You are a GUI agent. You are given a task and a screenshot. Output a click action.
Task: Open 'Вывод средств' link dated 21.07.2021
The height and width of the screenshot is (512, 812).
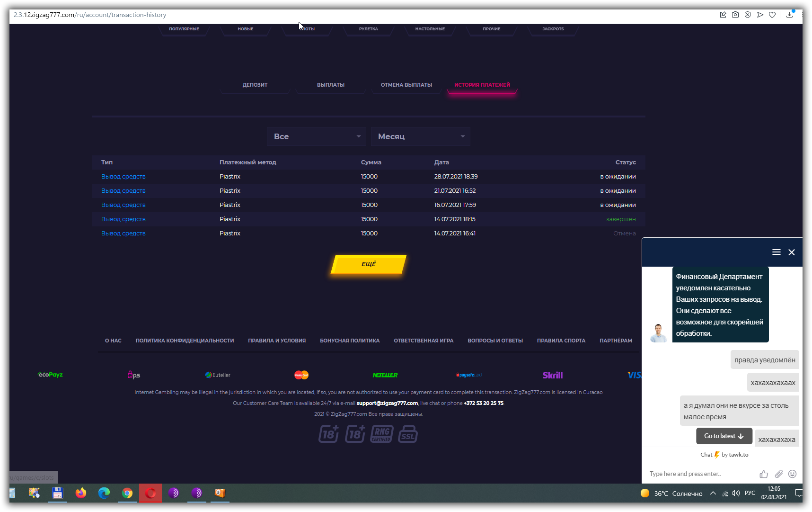point(124,191)
